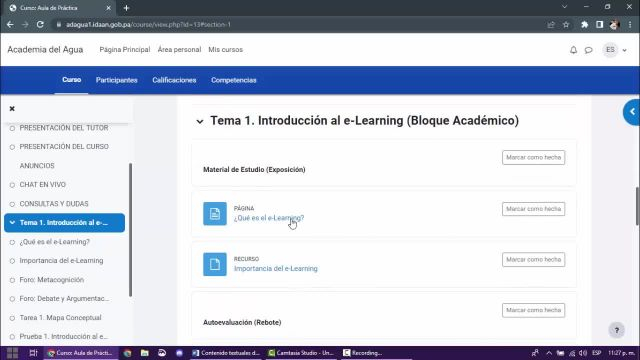Open the page icon for ¿Qué es el e-Learning?
This screenshot has width=640, height=360.
[x=215, y=213]
